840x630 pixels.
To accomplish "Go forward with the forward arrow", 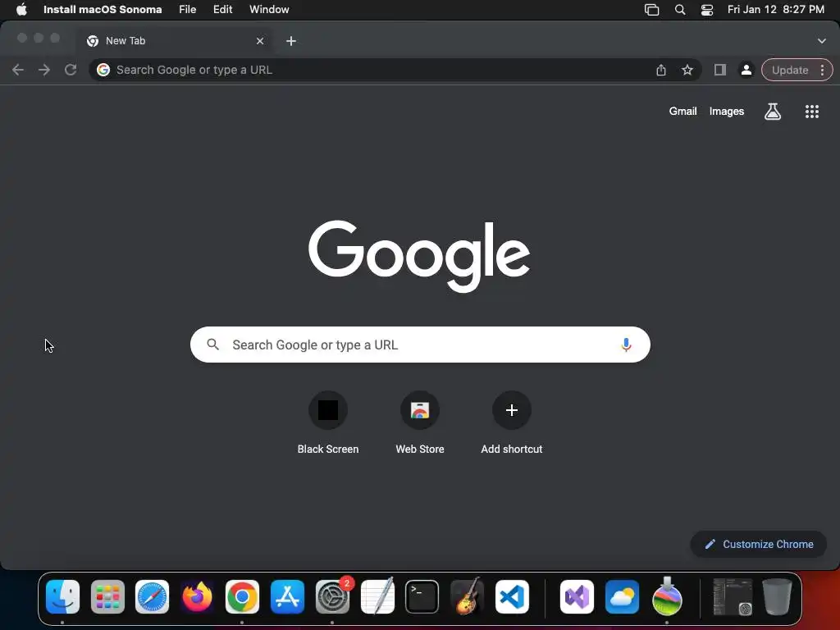I will (x=44, y=70).
